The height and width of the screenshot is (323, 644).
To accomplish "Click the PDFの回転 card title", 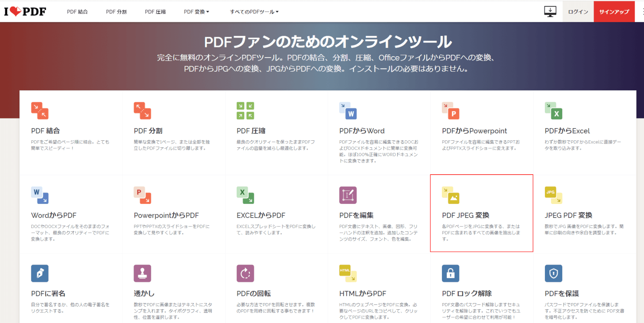I will pyautogui.click(x=254, y=294).
